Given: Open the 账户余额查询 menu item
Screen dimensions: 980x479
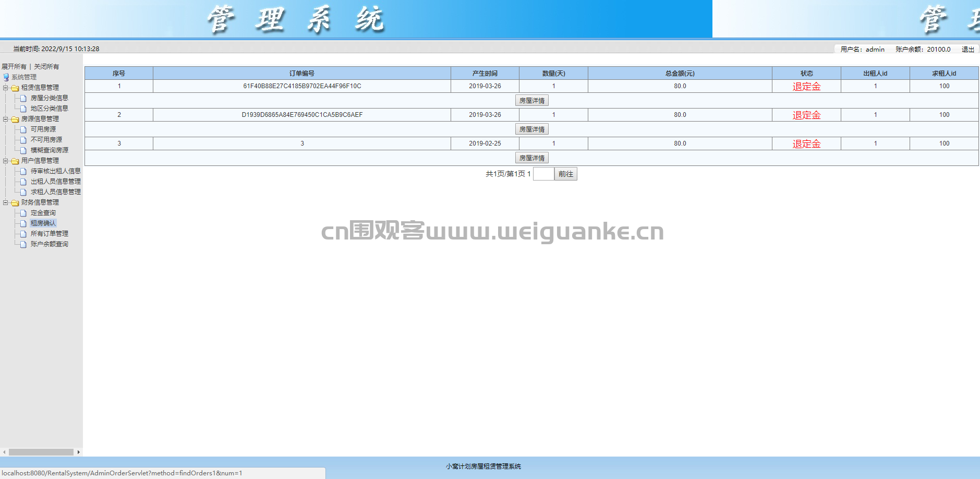Looking at the screenshot, I should 50,244.
